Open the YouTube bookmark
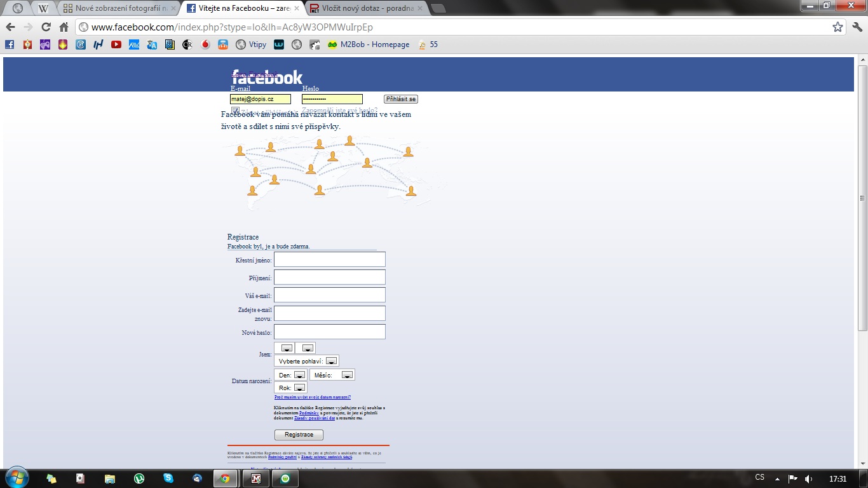The width and height of the screenshot is (868, 488). tap(116, 44)
